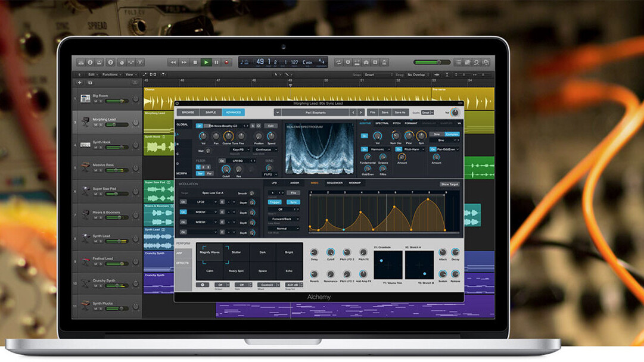
Task: Click the add track plus icon
Action: pos(80,82)
